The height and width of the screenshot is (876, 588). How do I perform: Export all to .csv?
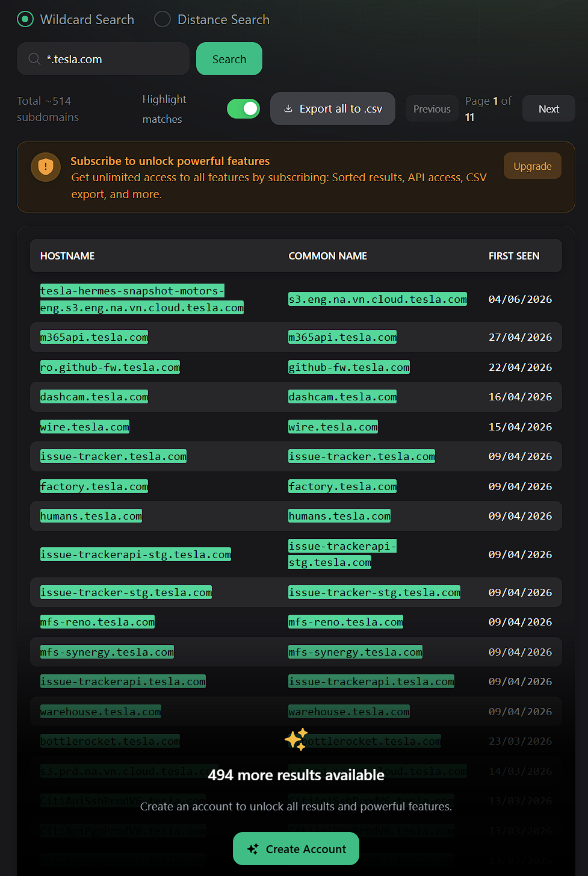tap(333, 109)
